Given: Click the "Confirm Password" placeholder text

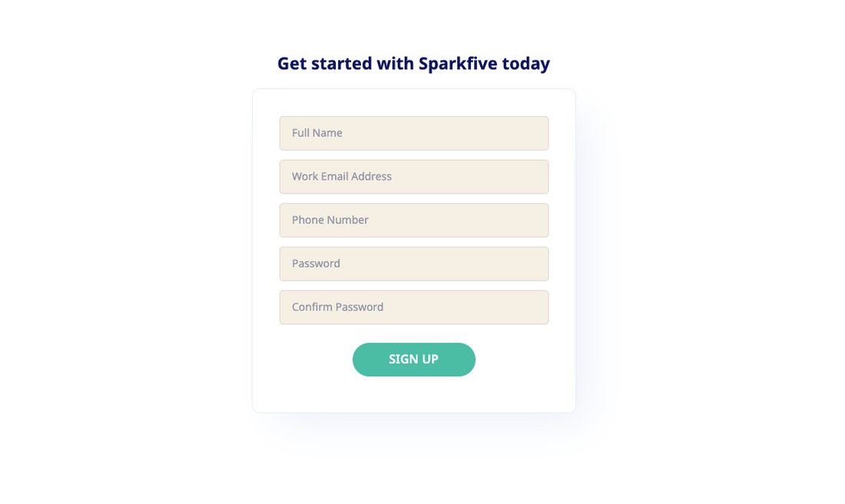Looking at the screenshot, I should [337, 307].
